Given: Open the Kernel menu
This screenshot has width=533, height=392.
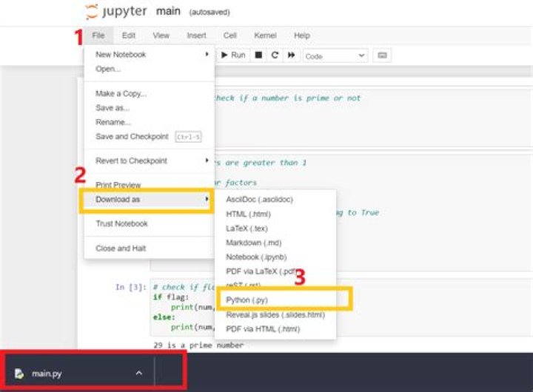Looking at the screenshot, I should click(x=265, y=36).
